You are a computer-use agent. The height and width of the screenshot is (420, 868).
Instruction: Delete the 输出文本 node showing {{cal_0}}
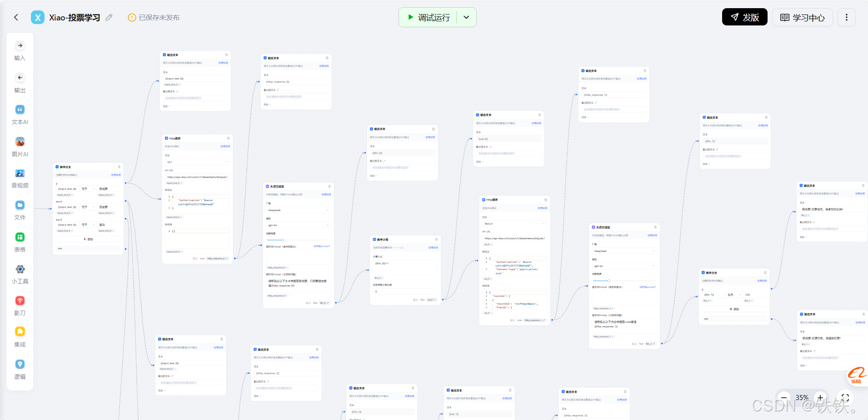pyautogui.click(x=539, y=115)
